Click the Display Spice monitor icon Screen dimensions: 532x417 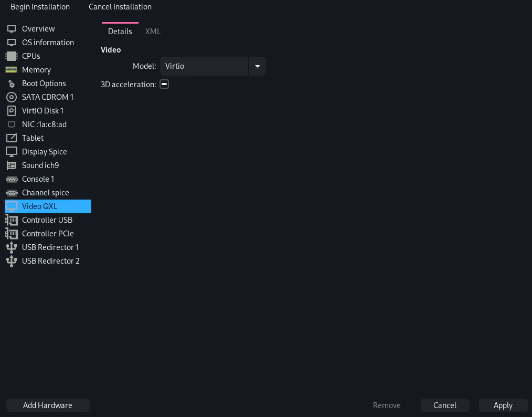point(12,152)
